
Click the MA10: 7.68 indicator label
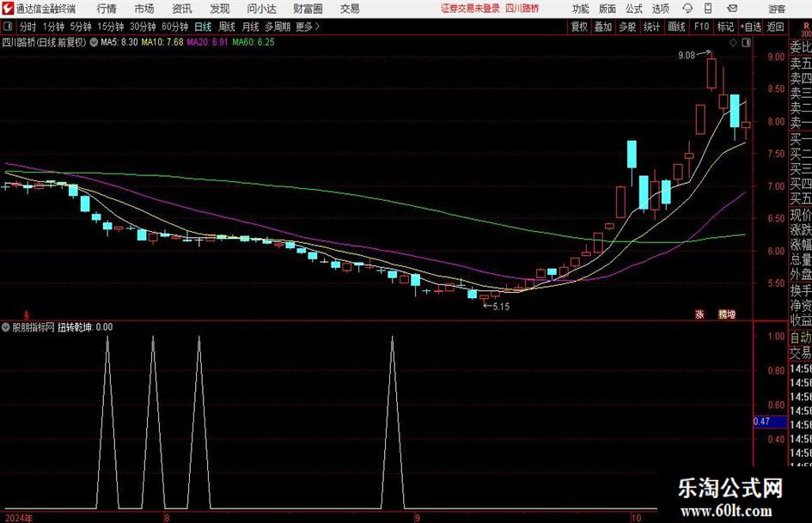point(162,42)
